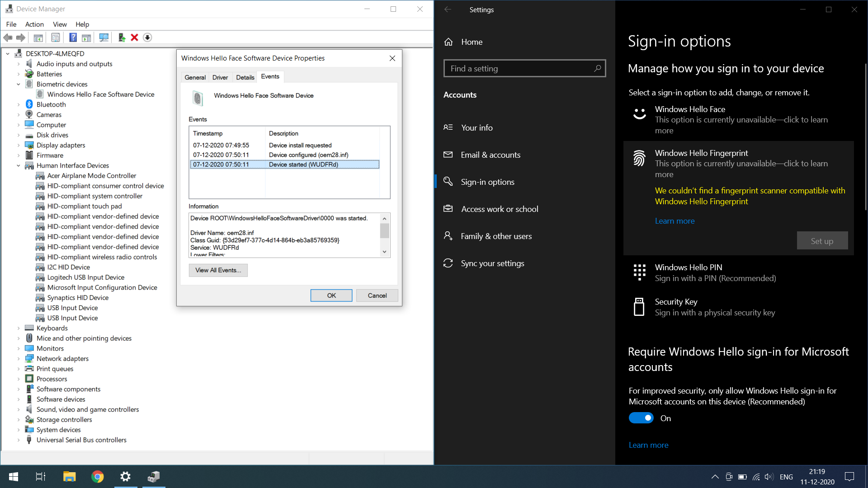Click the Find a setting search field
Viewport: 868px width, 488px height.
click(524, 68)
